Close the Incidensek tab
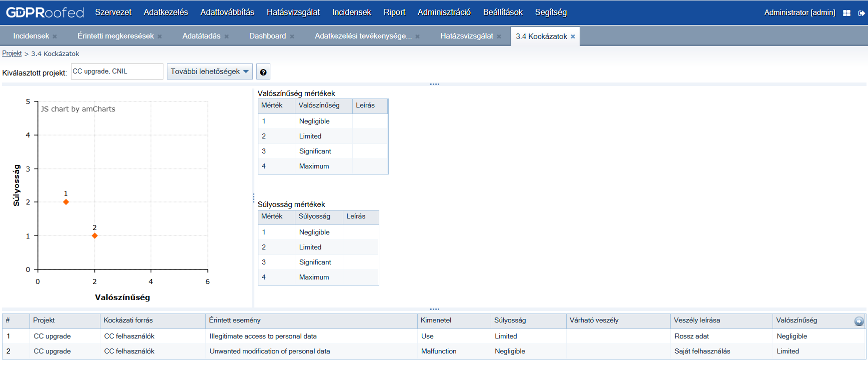 (x=55, y=36)
